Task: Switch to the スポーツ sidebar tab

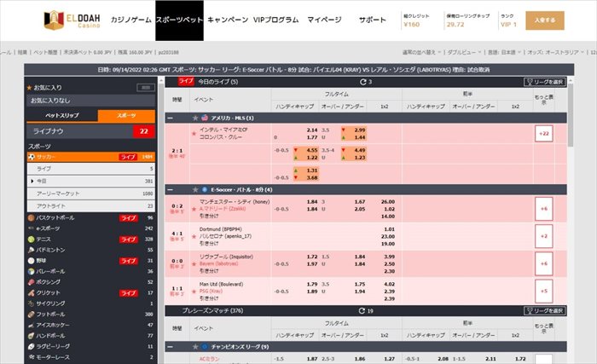Action: [x=126, y=115]
